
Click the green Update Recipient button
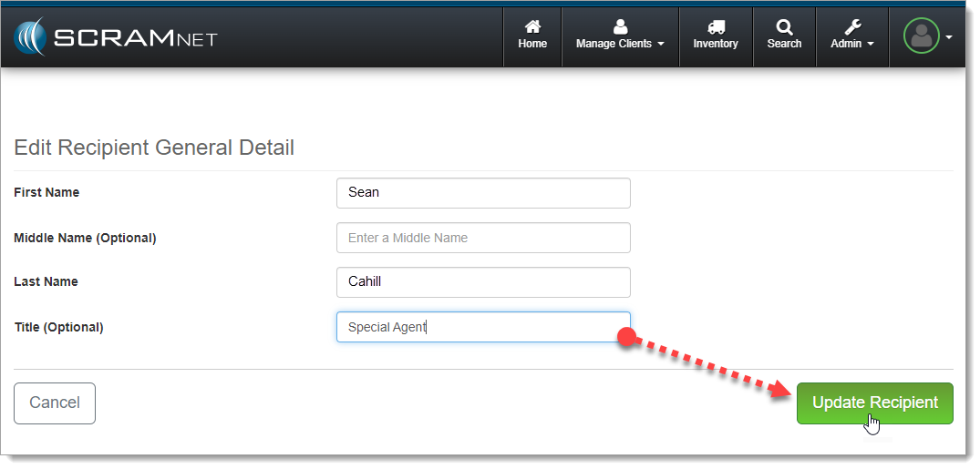click(x=874, y=403)
